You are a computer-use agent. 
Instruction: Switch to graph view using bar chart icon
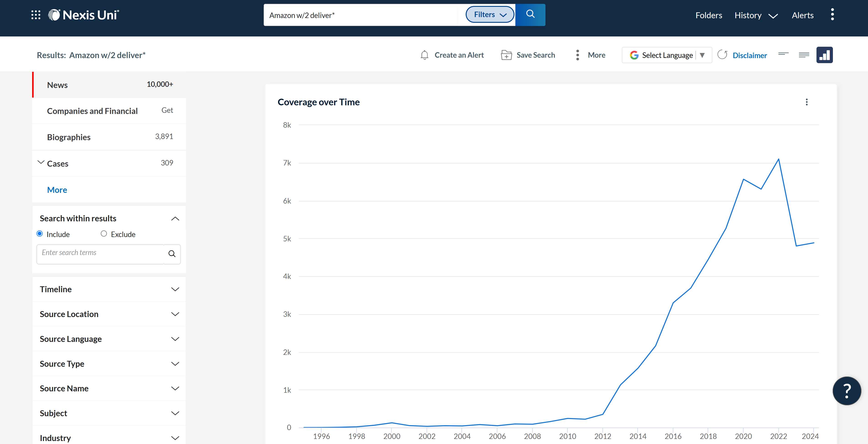(824, 54)
